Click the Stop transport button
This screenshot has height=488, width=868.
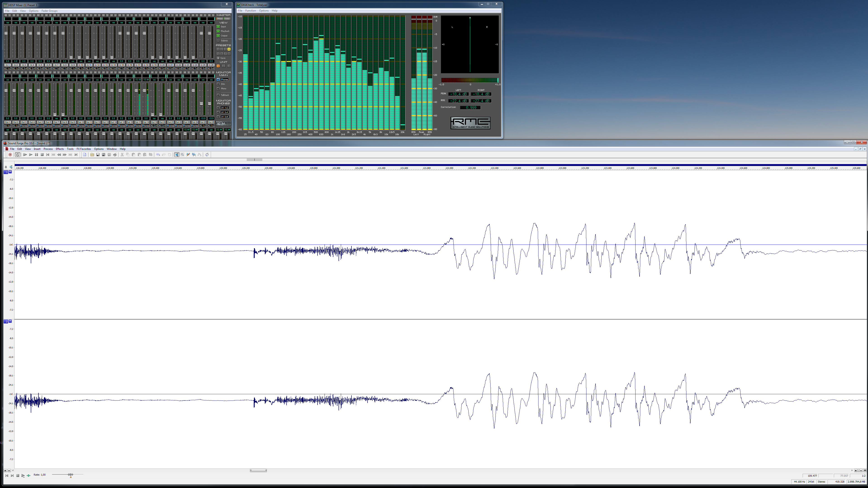pos(42,155)
